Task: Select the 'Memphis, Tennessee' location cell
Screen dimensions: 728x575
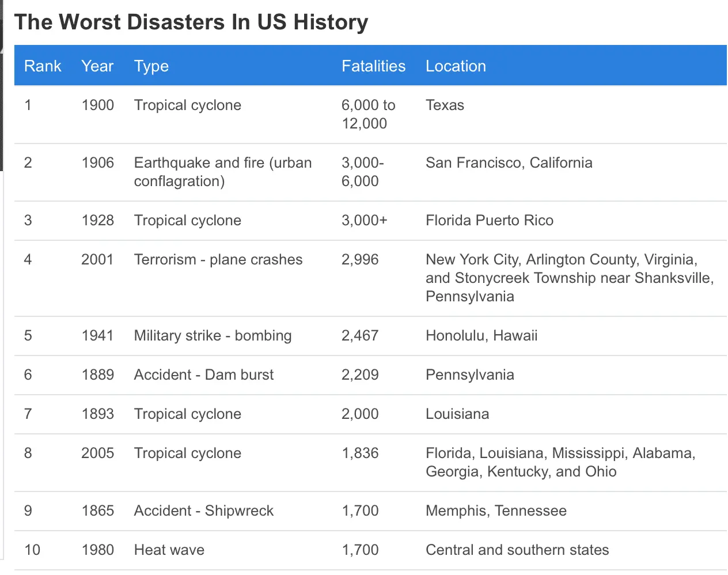Action: click(x=496, y=511)
